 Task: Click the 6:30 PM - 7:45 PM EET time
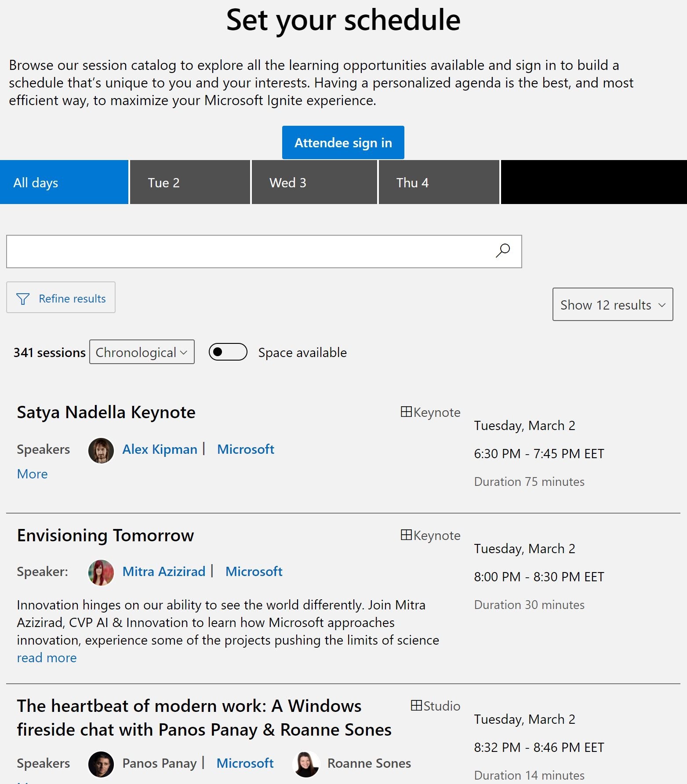click(x=539, y=454)
